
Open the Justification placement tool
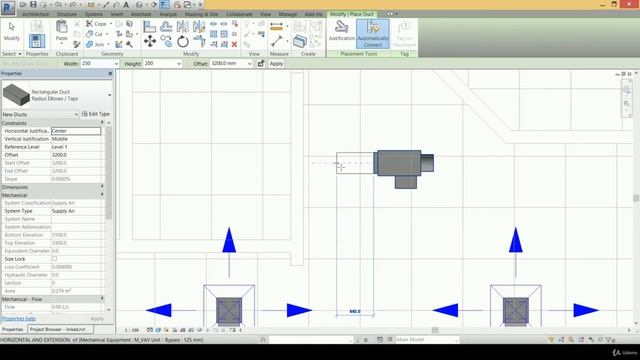[x=342, y=31]
